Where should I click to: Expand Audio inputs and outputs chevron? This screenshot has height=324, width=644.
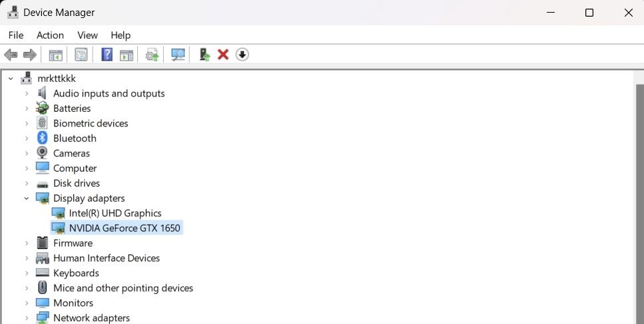pos(26,94)
